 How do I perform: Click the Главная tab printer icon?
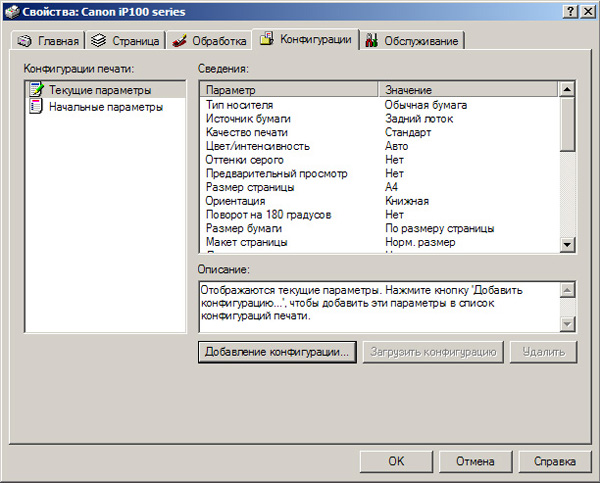(x=25, y=41)
